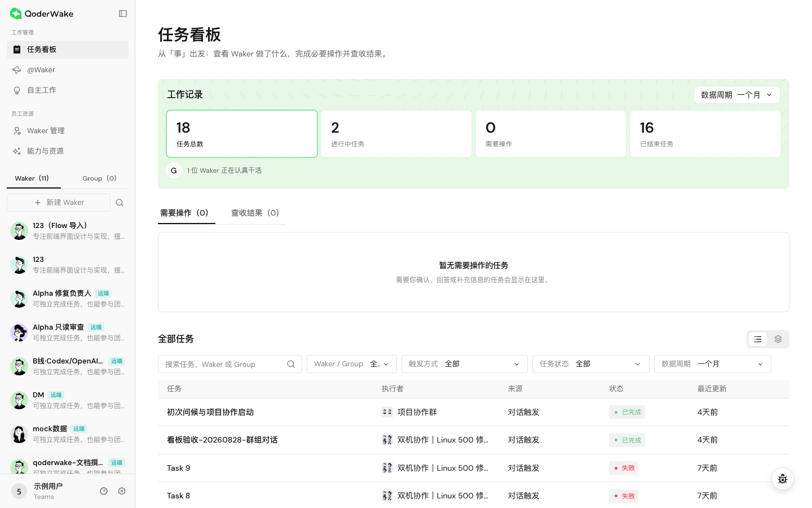Open 能力与资源 in the sidebar
Viewport: 812px width, 508px height.
(68, 151)
